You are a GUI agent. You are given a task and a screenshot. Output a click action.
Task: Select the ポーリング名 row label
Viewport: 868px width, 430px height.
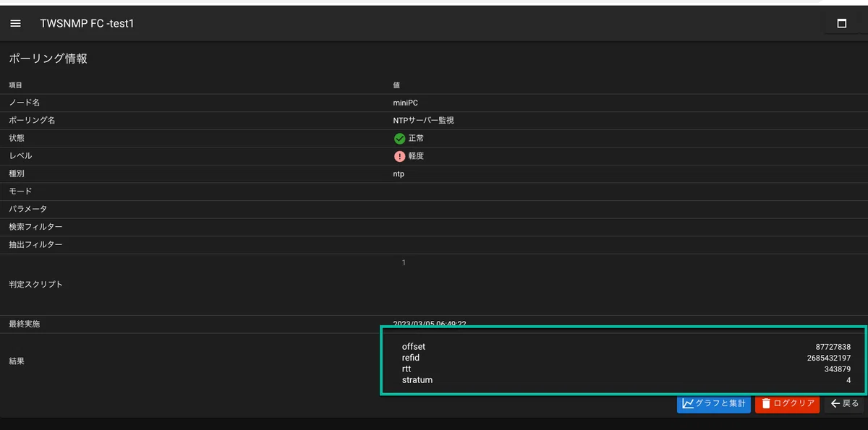[32, 121]
